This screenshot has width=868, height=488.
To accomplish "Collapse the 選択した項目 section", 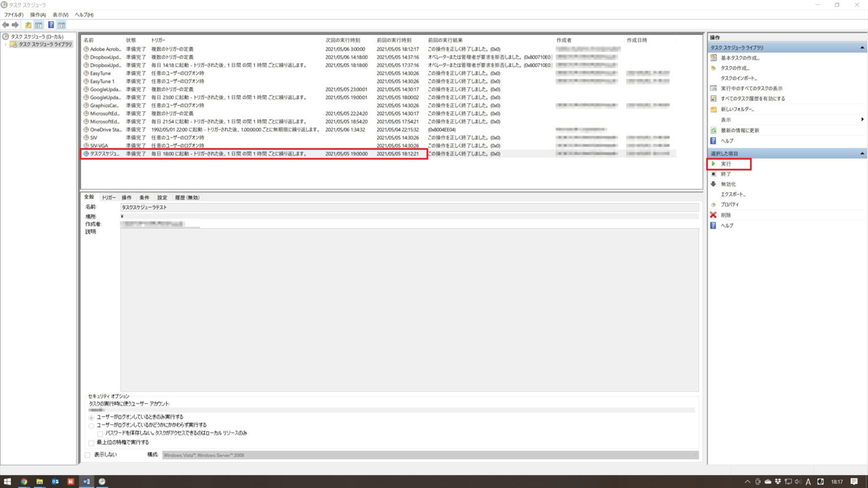I will click(862, 153).
